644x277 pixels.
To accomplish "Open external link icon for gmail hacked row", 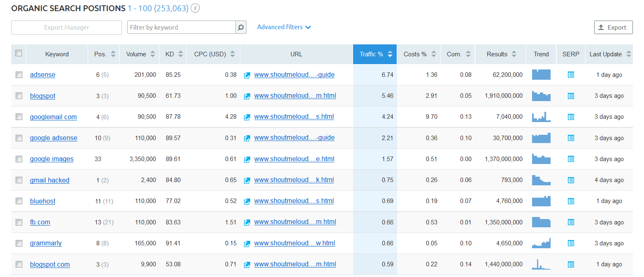I will pyautogui.click(x=247, y=180).
